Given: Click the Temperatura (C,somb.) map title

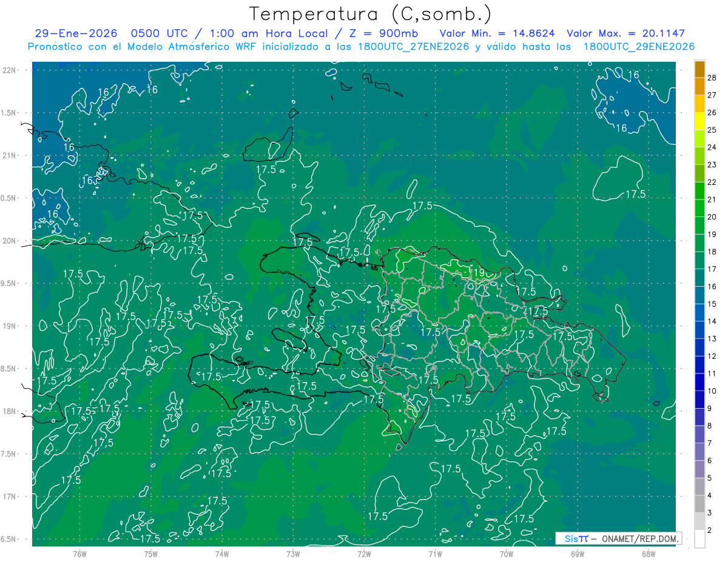Looking at the screenshot, I should coord(371,14).
